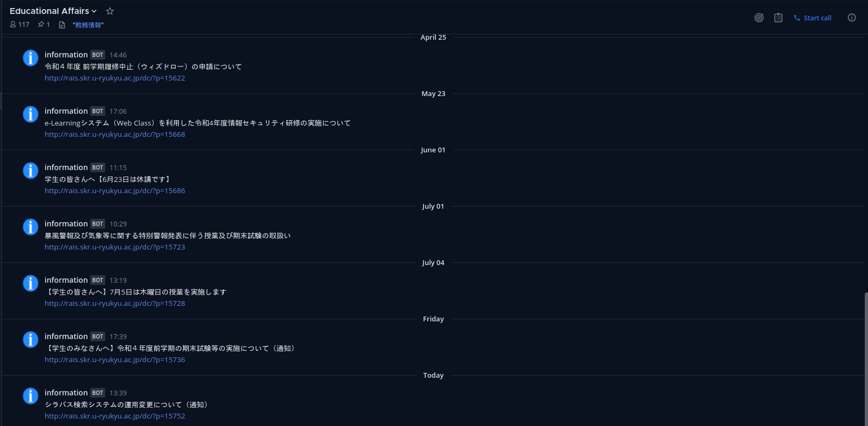Open channel info panel icon

click(852, 18)
